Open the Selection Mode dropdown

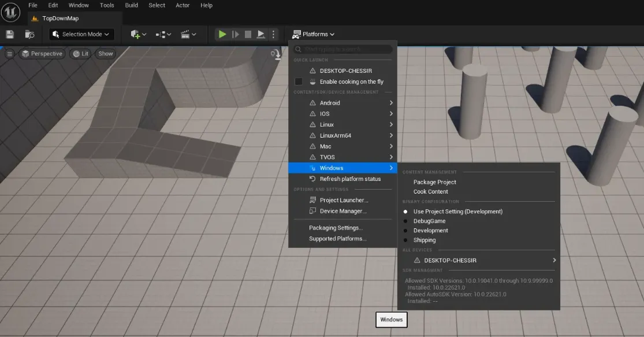(x=81, y=35)
